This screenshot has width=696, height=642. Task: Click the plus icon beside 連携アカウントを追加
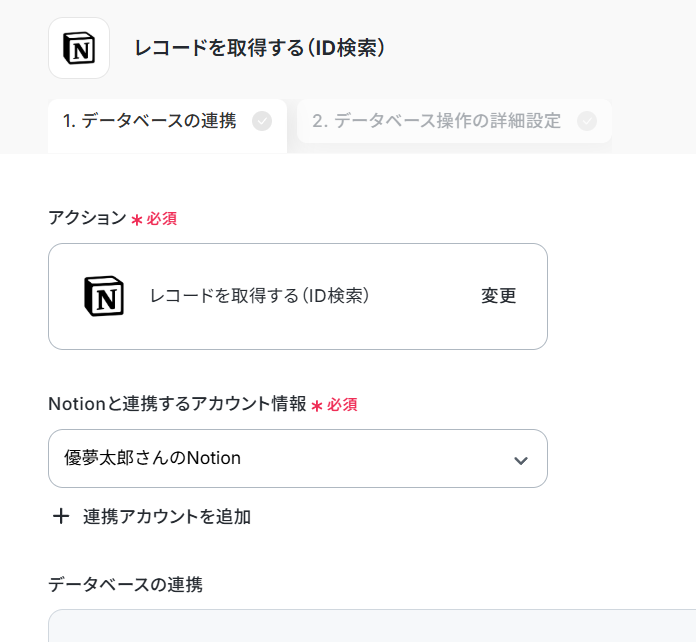(x=61, y=516)
